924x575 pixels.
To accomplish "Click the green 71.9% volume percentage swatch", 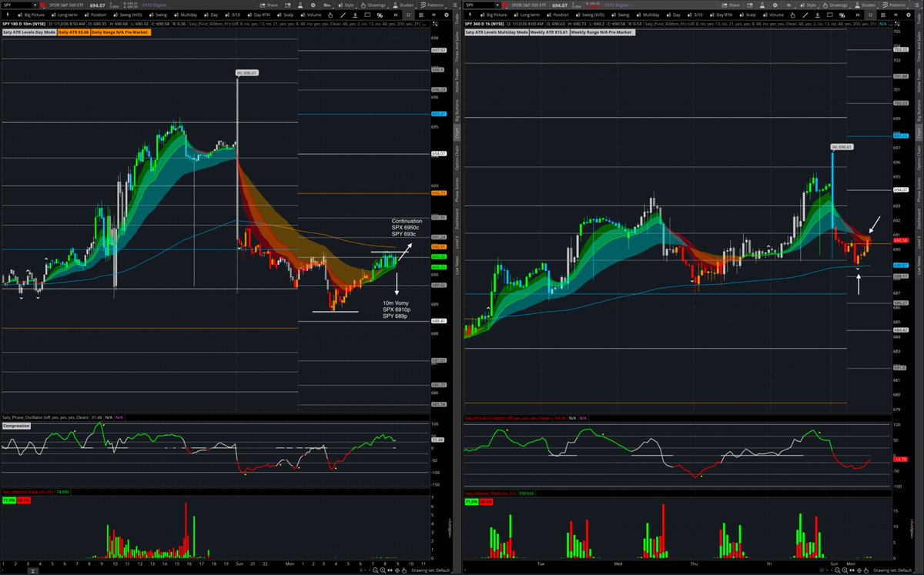I will 9,500.
